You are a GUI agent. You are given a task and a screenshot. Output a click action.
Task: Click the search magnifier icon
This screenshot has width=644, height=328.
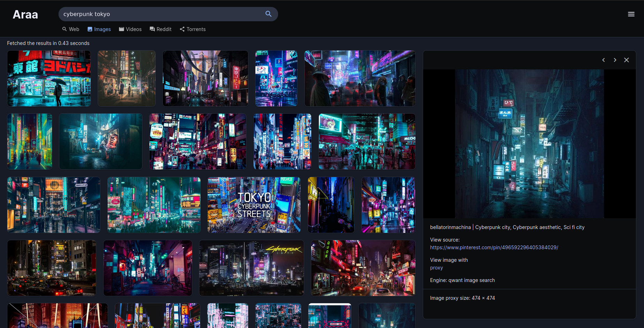(268, 14)
